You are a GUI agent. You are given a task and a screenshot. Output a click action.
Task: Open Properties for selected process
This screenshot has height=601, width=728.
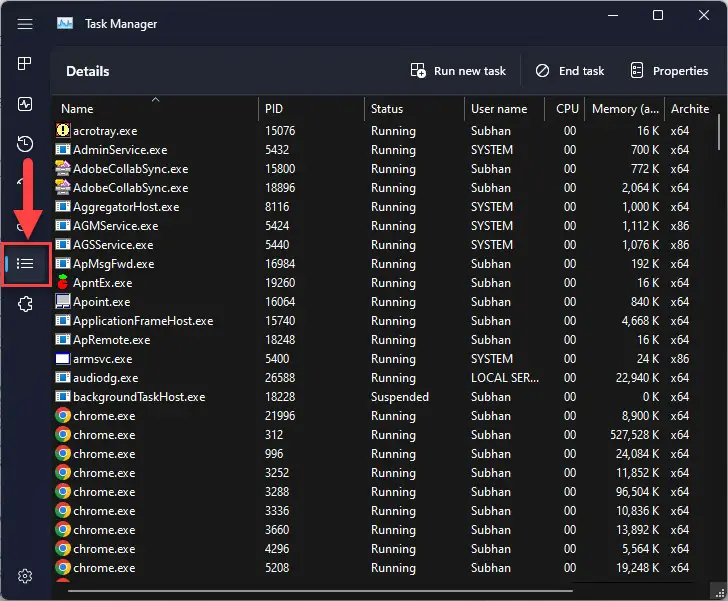(x=669, y=71)
